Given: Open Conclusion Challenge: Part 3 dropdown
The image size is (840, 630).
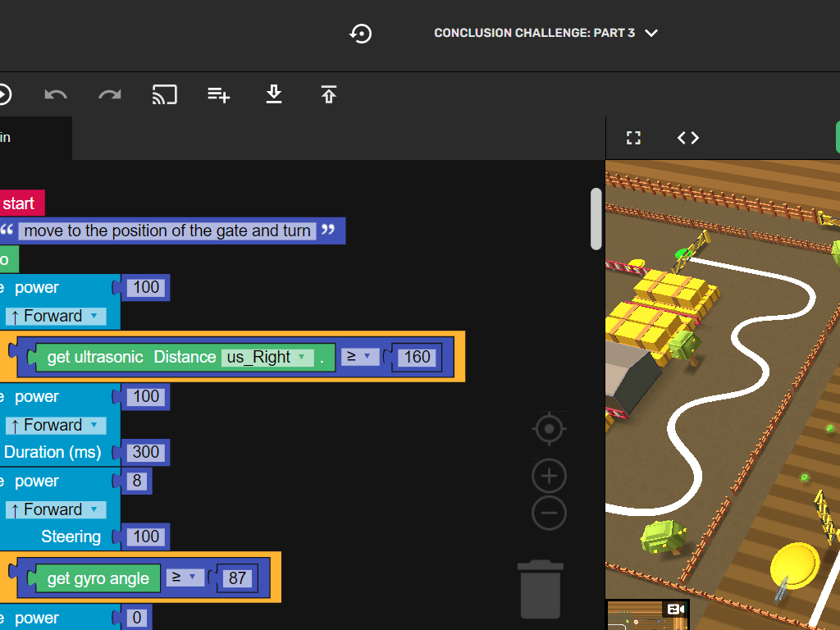Looking at the screenshot, I should pos(546,34).
